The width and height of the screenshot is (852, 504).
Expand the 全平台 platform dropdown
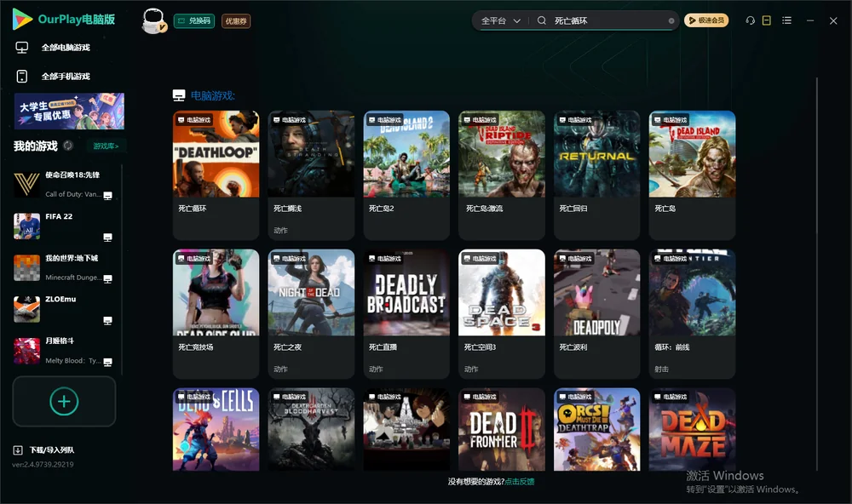click(500, 20)
